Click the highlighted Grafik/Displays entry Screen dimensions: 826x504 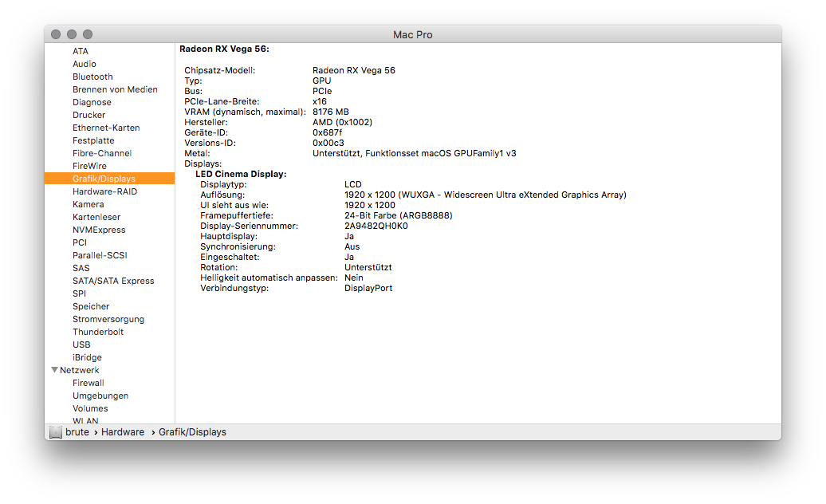(x=109, y=179)
